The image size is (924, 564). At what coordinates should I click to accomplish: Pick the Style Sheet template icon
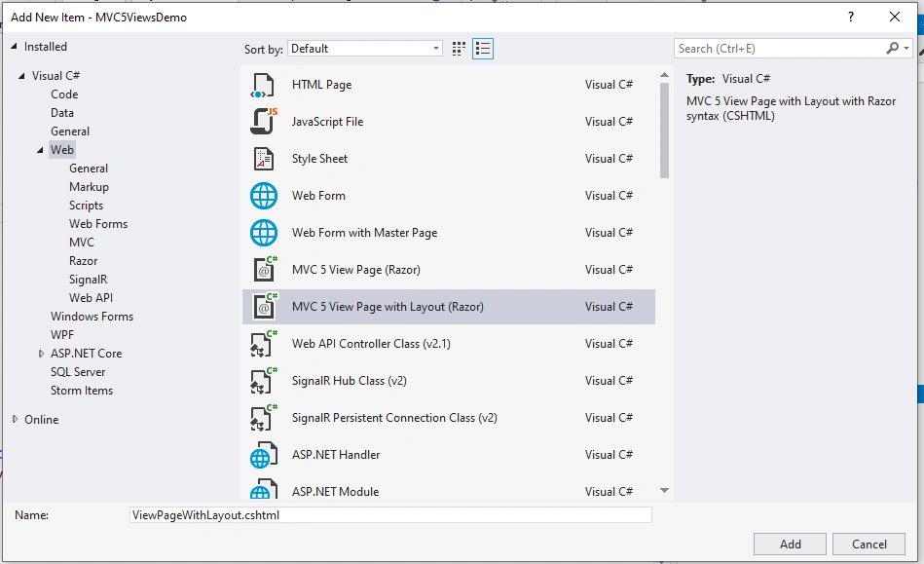tap(264, 159)
